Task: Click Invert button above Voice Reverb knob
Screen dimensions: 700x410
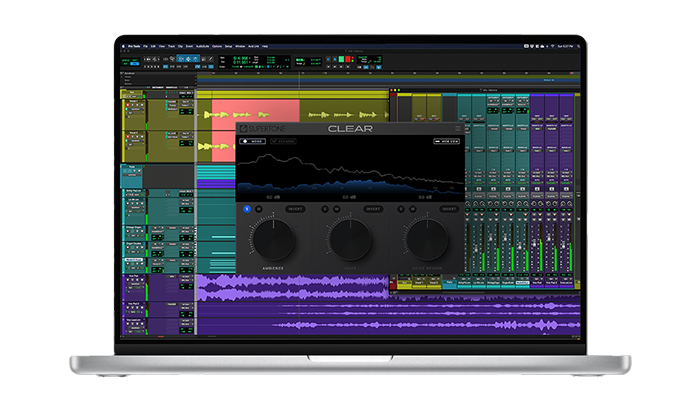Action: [450, 209]
